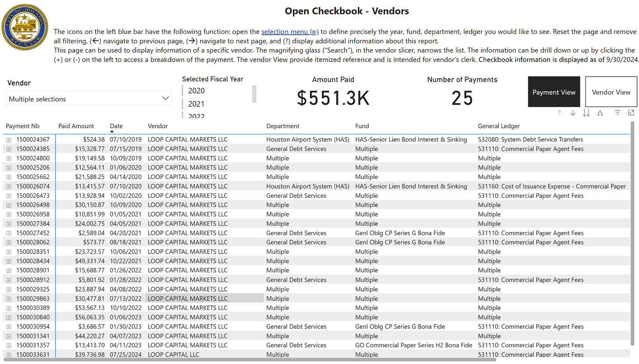Expand payment row 1500027452
Image resolution: width=639 pixels, height=364 pixels.
point(9,233)
